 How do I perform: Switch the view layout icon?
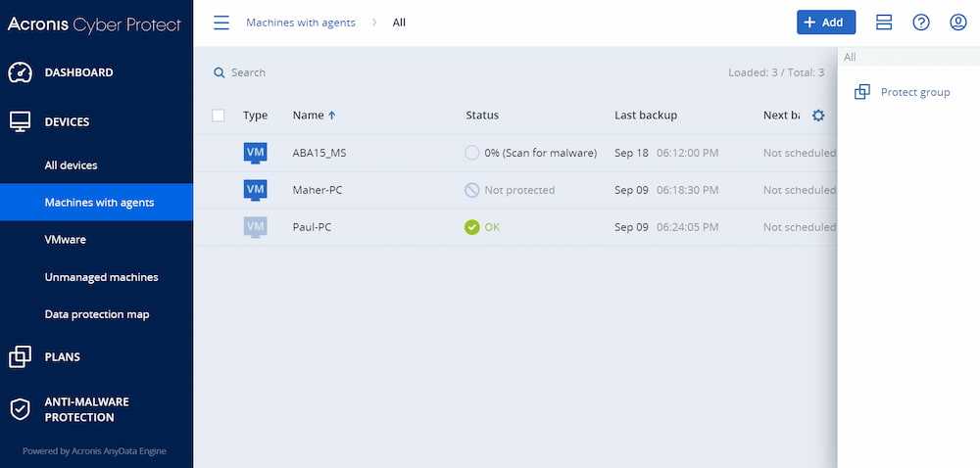coord(883,23)
